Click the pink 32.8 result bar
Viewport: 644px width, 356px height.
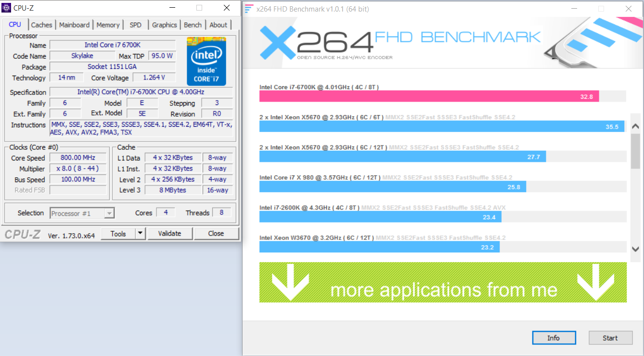(429, 96)
